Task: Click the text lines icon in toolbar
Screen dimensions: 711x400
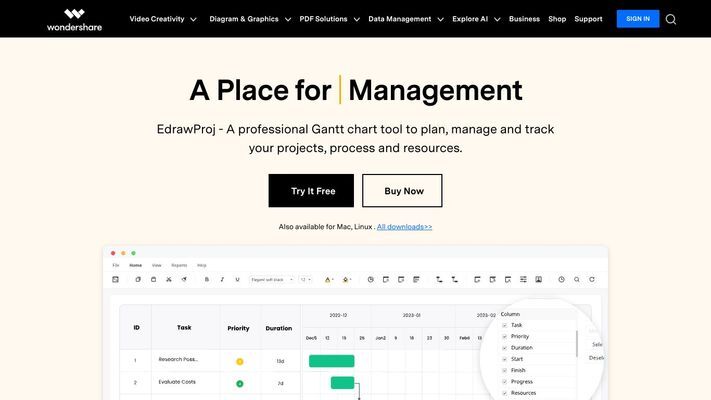Action: [416, 279]
